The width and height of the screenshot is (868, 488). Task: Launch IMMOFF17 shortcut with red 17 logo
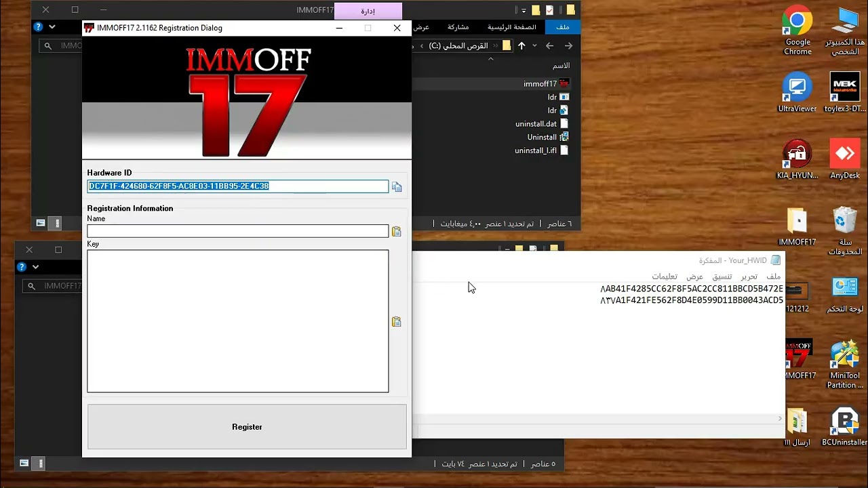click(x=800, y=359)
